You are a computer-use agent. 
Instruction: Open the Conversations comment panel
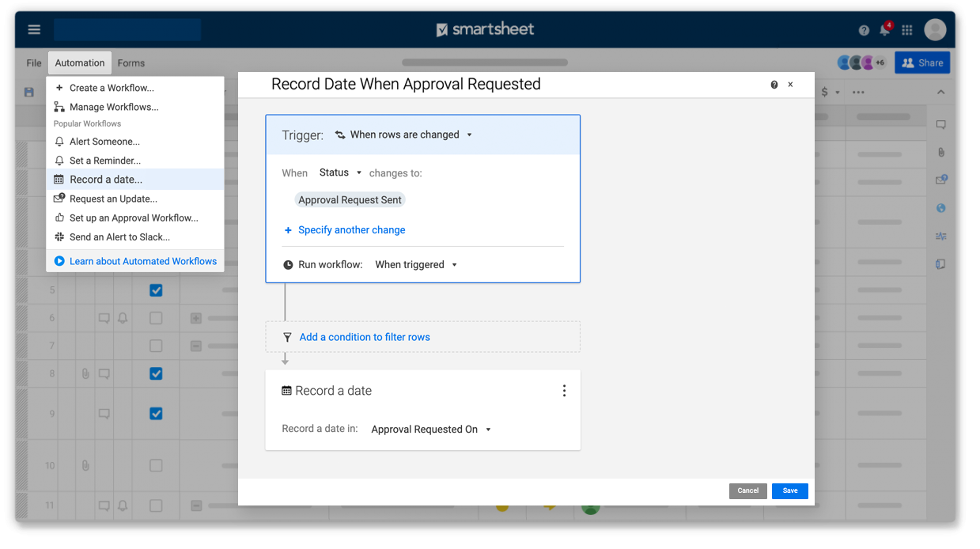click(940, 124)
